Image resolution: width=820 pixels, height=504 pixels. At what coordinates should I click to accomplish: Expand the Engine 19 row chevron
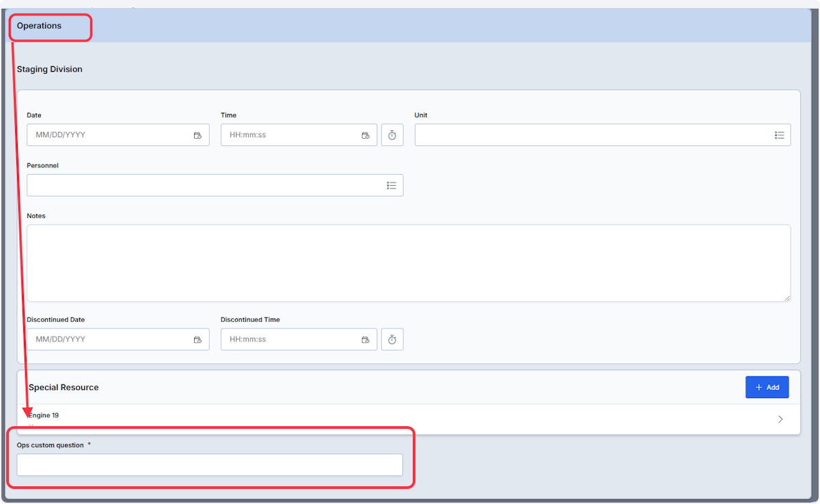[780, 419]
